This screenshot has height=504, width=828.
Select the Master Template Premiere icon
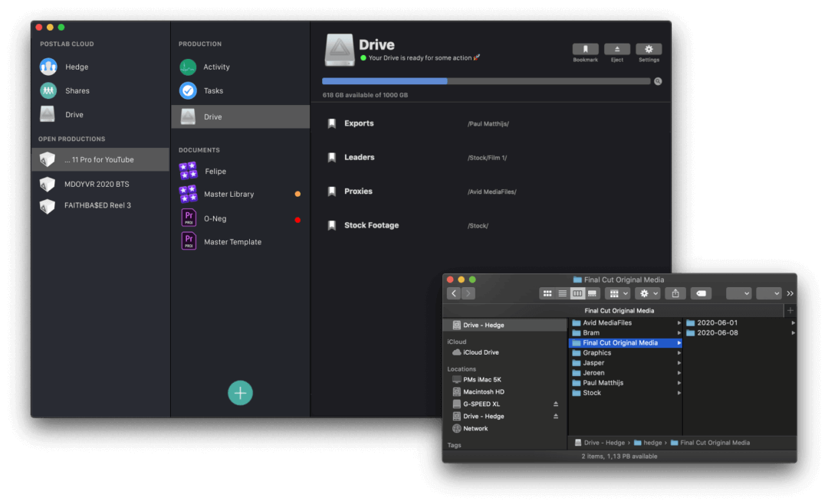(188, 241)
